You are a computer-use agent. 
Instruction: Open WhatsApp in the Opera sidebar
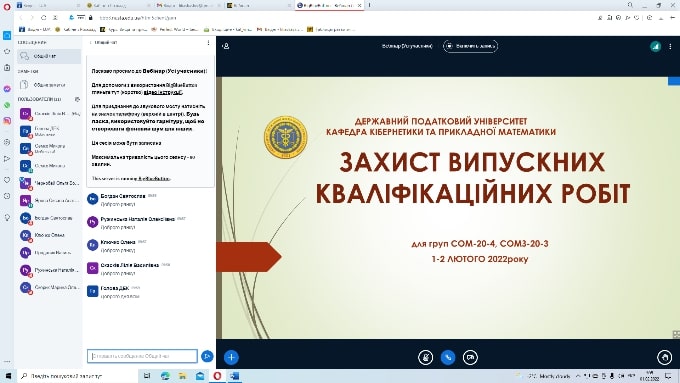[x=7, y=105]
